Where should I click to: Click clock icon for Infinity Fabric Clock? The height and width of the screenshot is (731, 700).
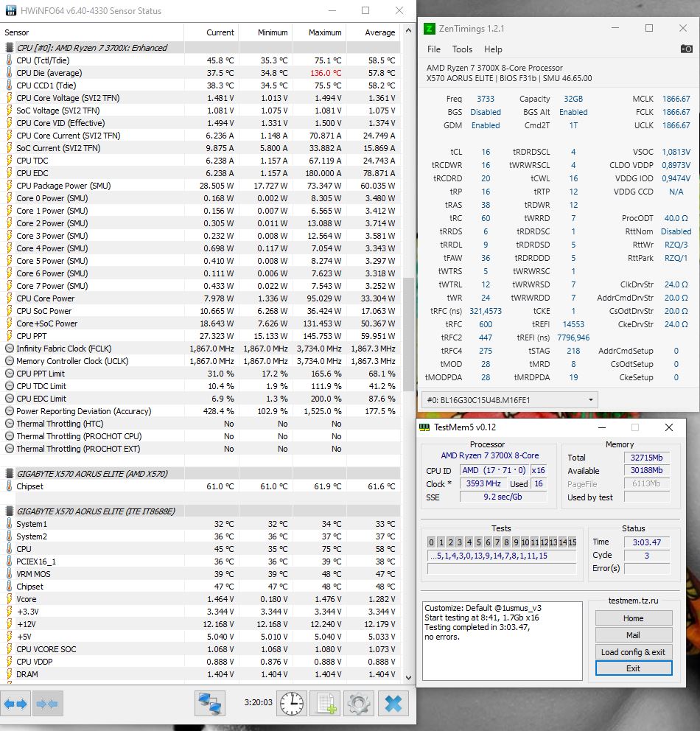(9, 349)
